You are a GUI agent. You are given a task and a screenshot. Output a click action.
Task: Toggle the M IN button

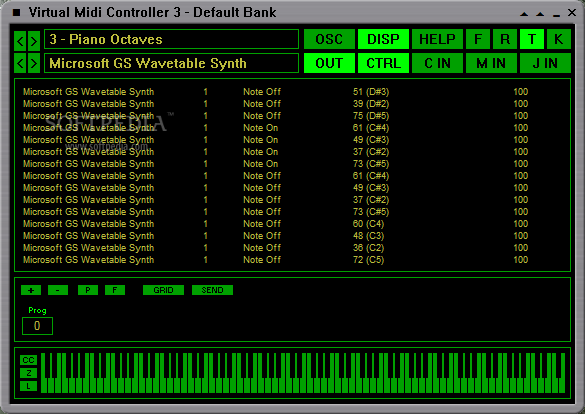pyautogui.click(x=491, y=63)
